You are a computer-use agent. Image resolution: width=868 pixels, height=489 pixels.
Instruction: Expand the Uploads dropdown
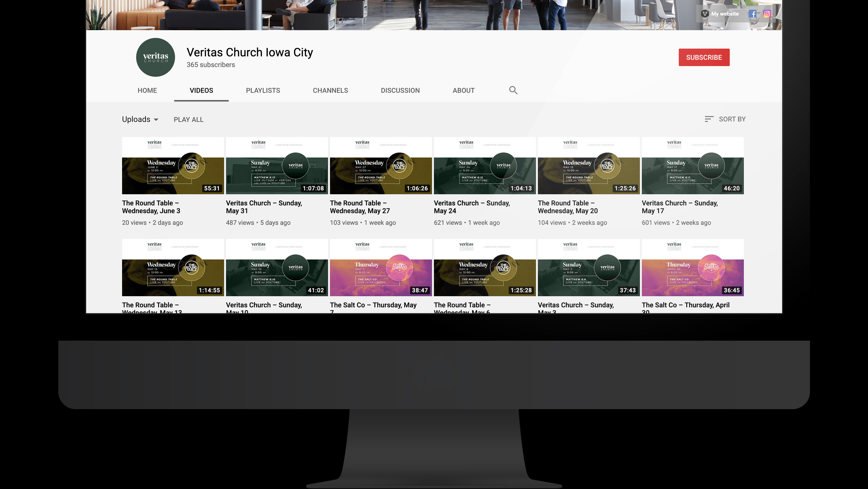pyautogui.click(x=140, y=120)
